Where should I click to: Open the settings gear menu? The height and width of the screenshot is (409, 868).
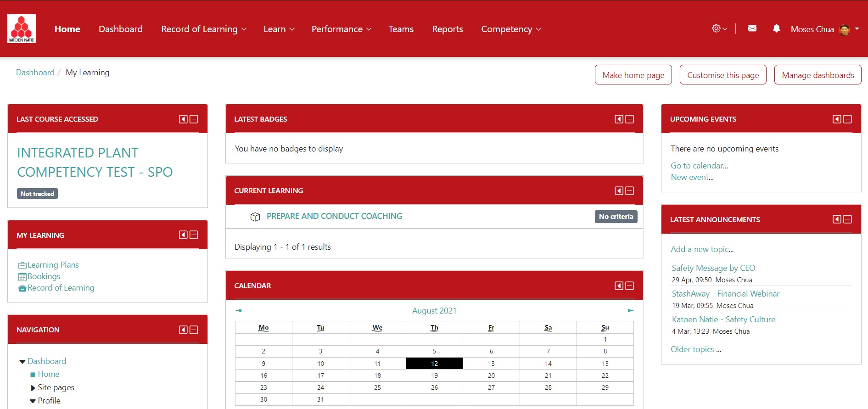click(x=719, y=28)
